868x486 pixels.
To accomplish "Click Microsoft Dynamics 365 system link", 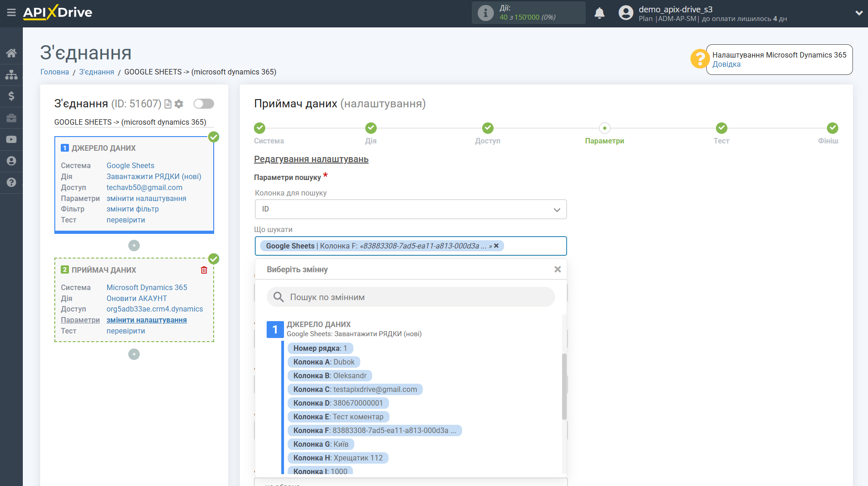I will pyautogui.click(x=147, y=287).
